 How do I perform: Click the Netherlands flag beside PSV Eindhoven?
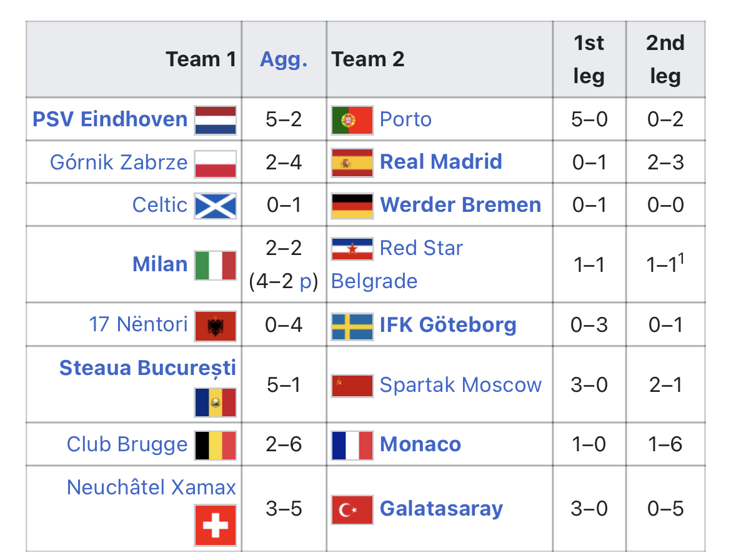coord(216,120)
